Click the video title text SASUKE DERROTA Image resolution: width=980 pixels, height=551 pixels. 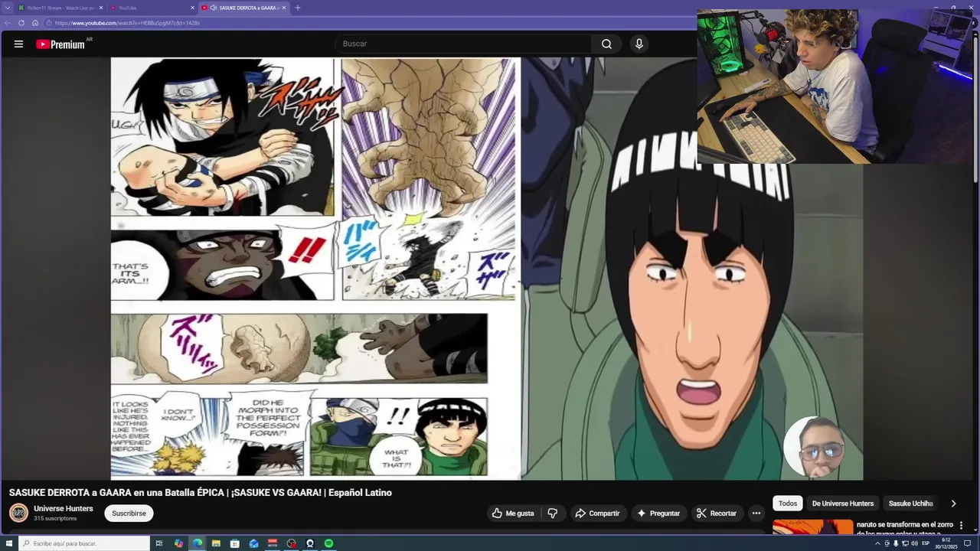coord(201,493)
